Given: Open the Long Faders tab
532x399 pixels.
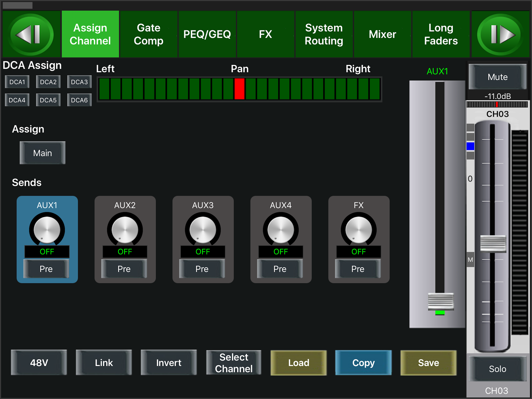Looking at the screenshot, I should pyautogui.click(x=441, y=34).
